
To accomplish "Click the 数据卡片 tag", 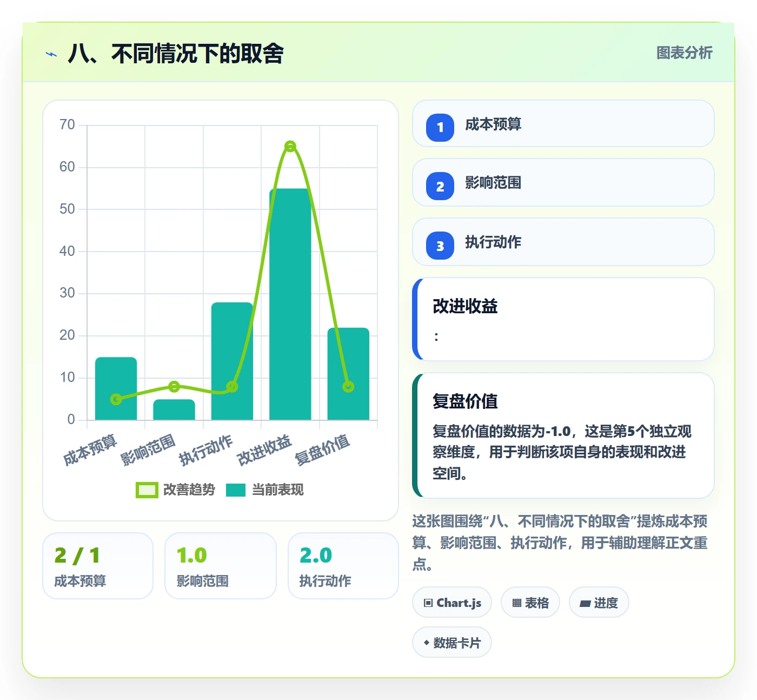I will coord(452,643).
